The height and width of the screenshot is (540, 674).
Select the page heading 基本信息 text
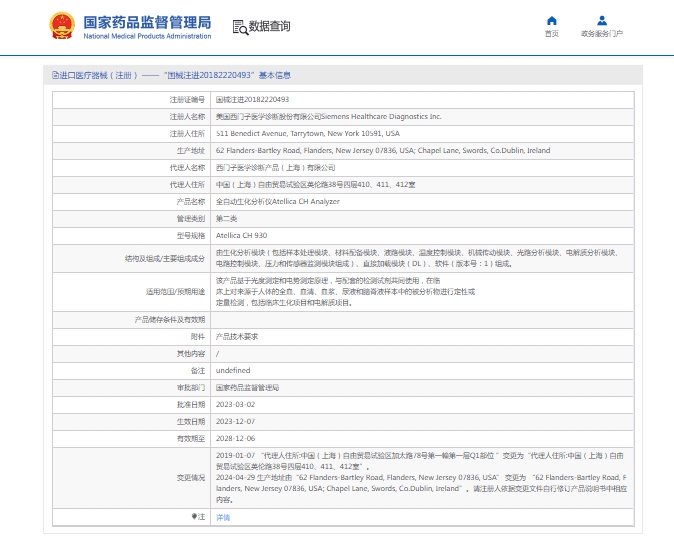tap(275, 75)
